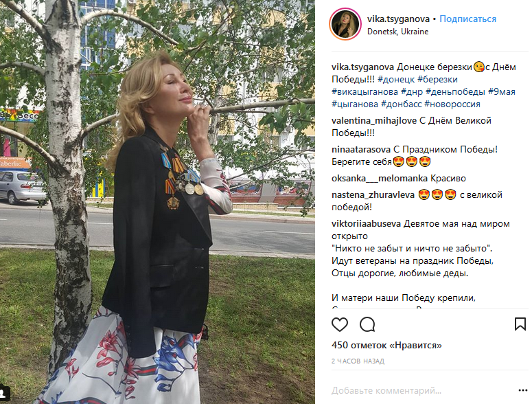Visit nastena_zhuravleva profile
Viewport: 532px width, 404px height.
click(x=373, y=195)
